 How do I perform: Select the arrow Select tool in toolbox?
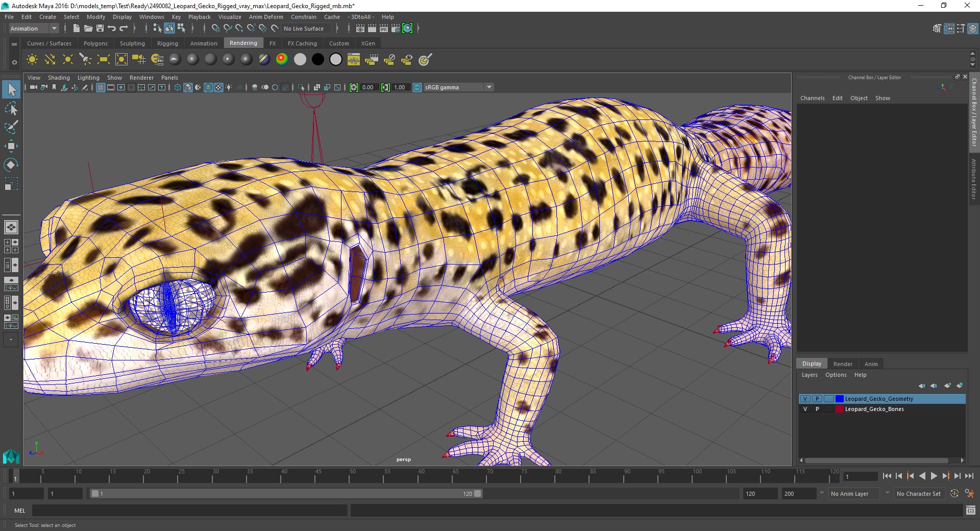coord(11,89)
